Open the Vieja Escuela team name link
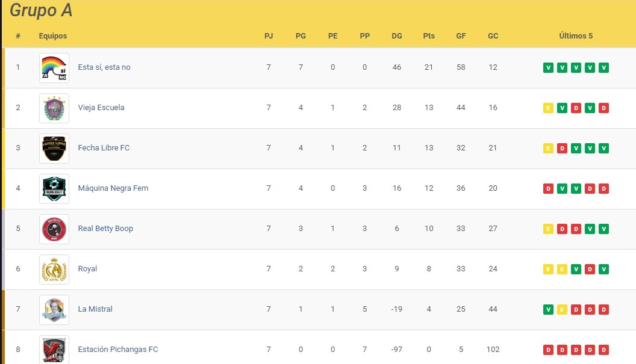This screenshot has height=364, width=636. [x=101, y=108]
